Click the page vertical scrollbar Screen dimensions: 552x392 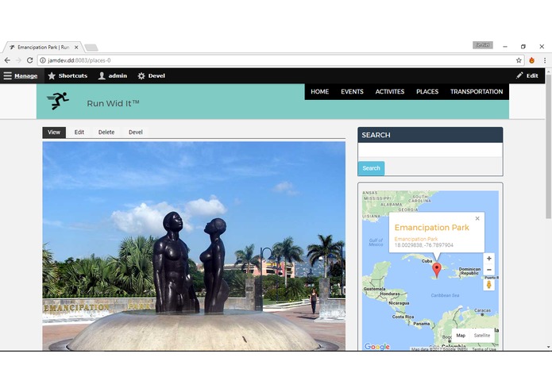click(x=549, y=146)
